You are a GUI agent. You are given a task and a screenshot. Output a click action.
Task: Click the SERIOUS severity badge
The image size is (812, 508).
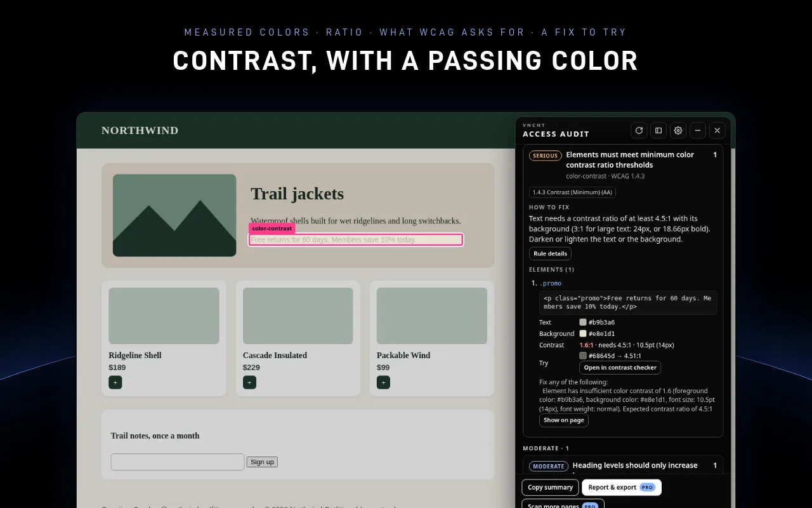[545, 156]
